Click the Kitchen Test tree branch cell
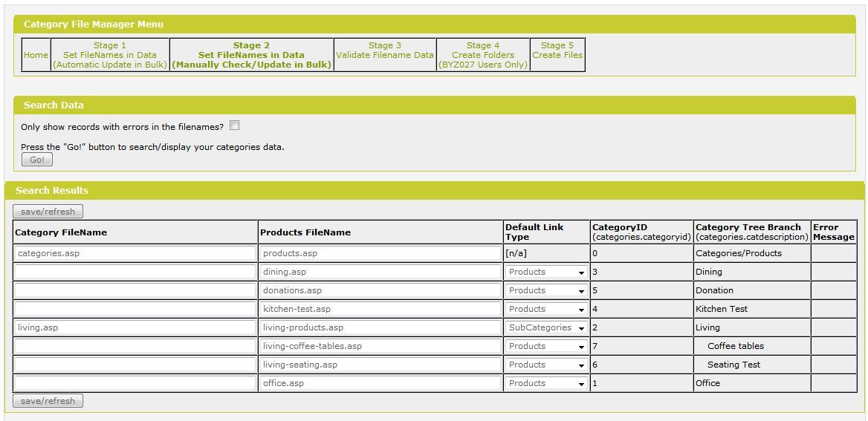Viewport: 868px width, 421px height. point(752,309)
